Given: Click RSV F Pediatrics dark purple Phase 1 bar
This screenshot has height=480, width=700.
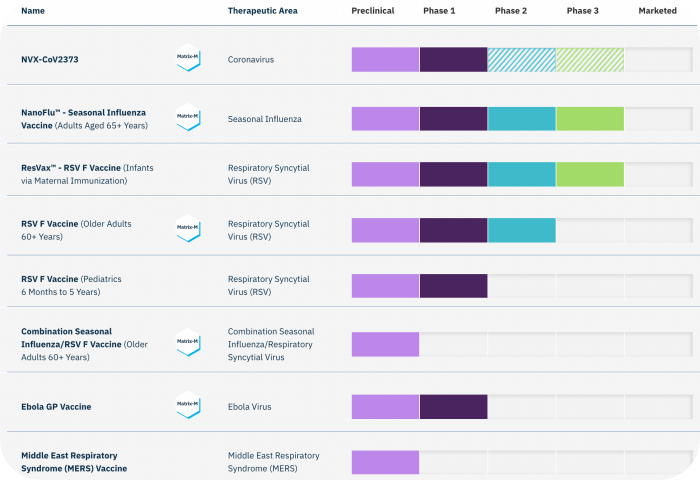Looking at the screenshot, I should tap(454, 286).
